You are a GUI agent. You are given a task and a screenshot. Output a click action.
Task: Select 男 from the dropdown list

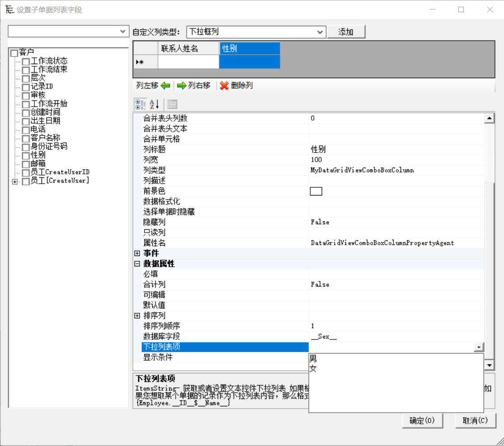pyautogui.click(x=313, y=358)
